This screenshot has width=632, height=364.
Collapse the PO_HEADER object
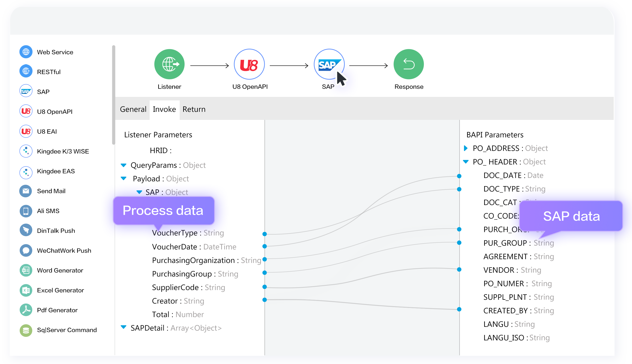point(466,162)
